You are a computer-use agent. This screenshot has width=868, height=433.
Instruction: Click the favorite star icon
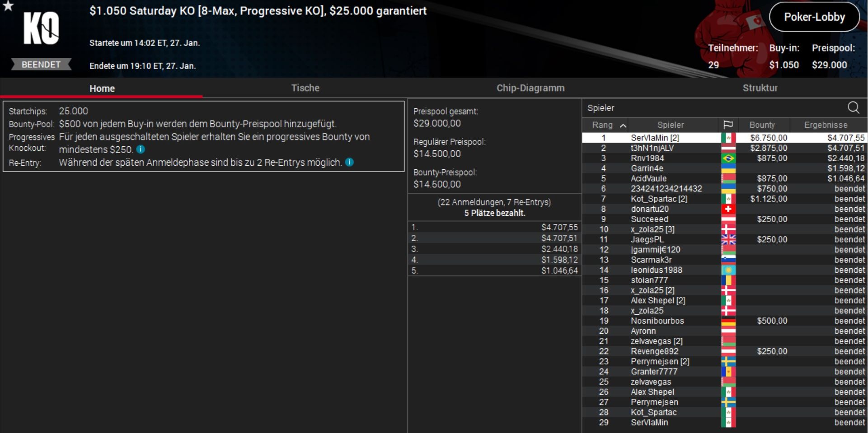[x=8, y=6]
